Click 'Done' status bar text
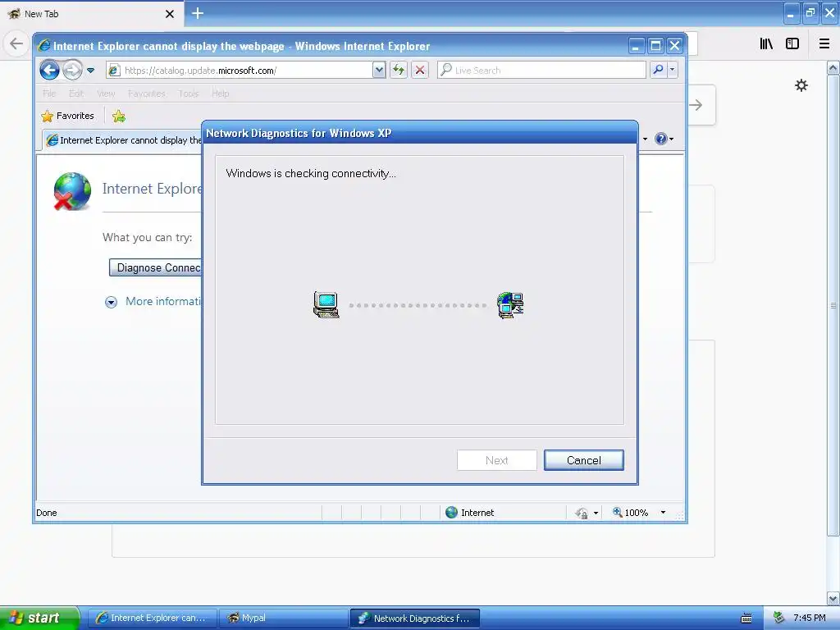Screen dimensions: 840x630 (47, 513)
